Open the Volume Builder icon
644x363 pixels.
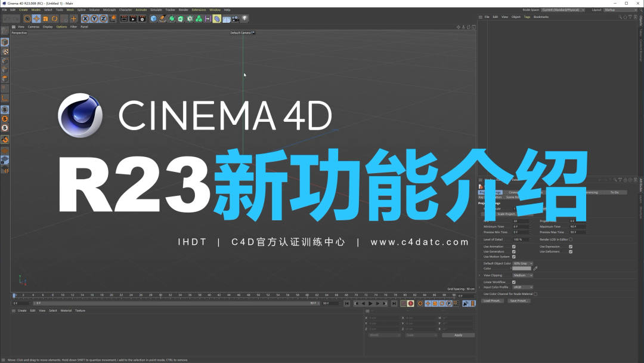[199, 19]
